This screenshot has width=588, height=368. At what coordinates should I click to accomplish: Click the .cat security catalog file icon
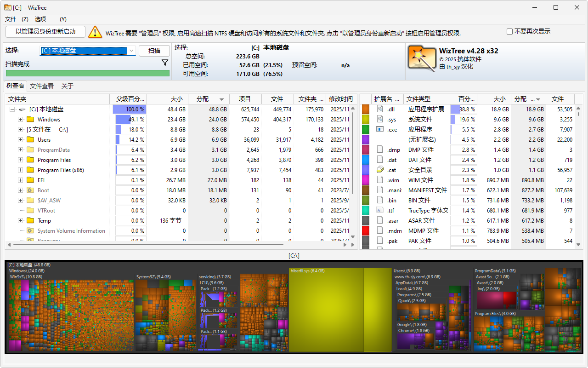(x=380, y=170)
